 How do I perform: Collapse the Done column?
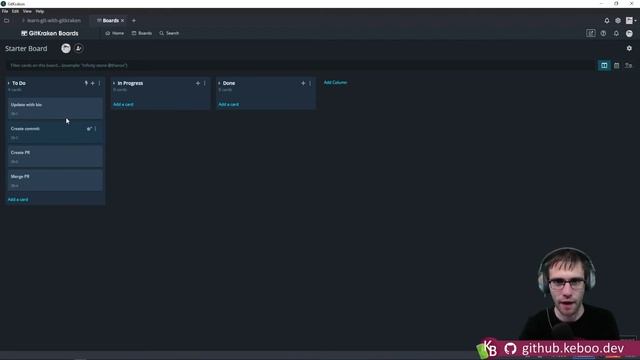coord(219,83)
